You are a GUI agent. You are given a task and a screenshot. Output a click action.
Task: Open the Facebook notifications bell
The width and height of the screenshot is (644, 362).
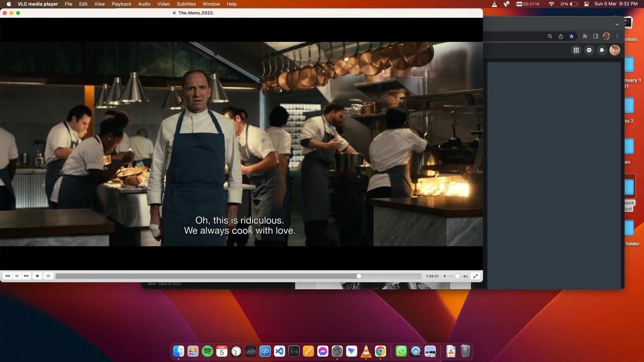click(x=602, y=50)
